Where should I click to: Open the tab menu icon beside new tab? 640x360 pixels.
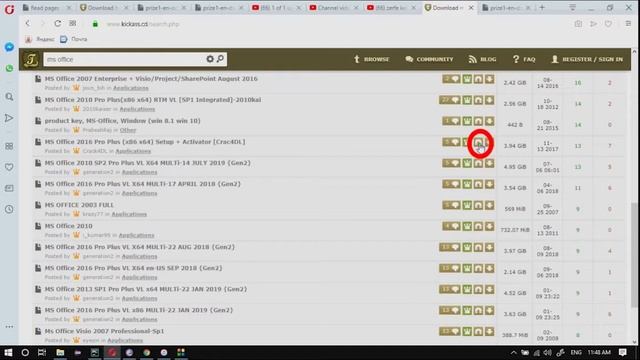[x=572, y=7]
